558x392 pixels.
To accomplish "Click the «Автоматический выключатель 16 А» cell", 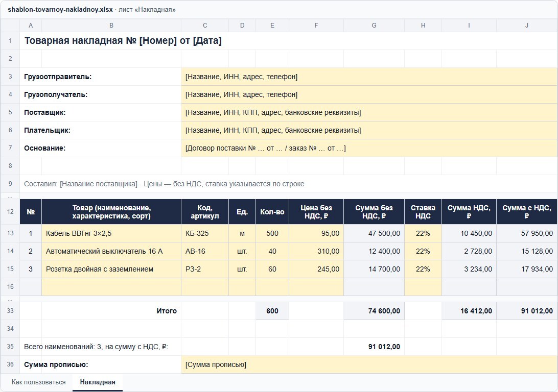I will [x=111, y=251].
